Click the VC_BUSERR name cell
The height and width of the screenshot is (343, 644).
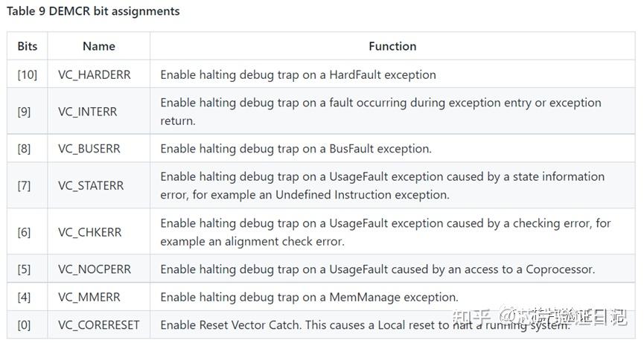point(89,149)
